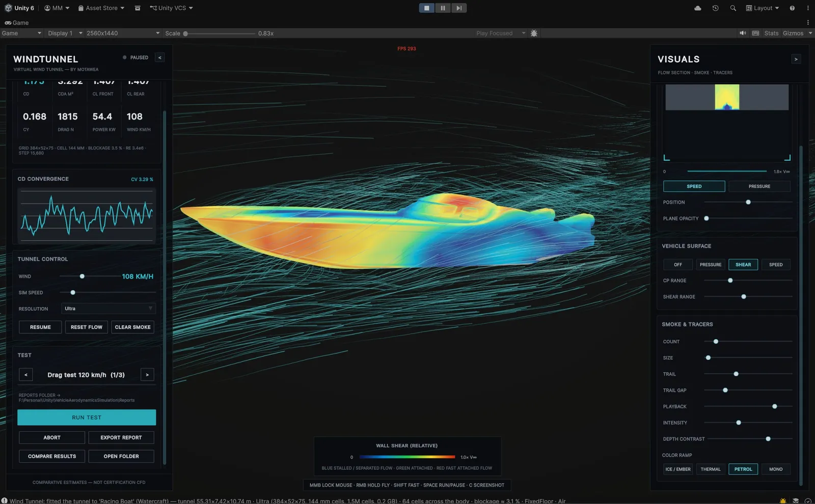Select the PRESSURE flow section mode

[x=759, y=186]
